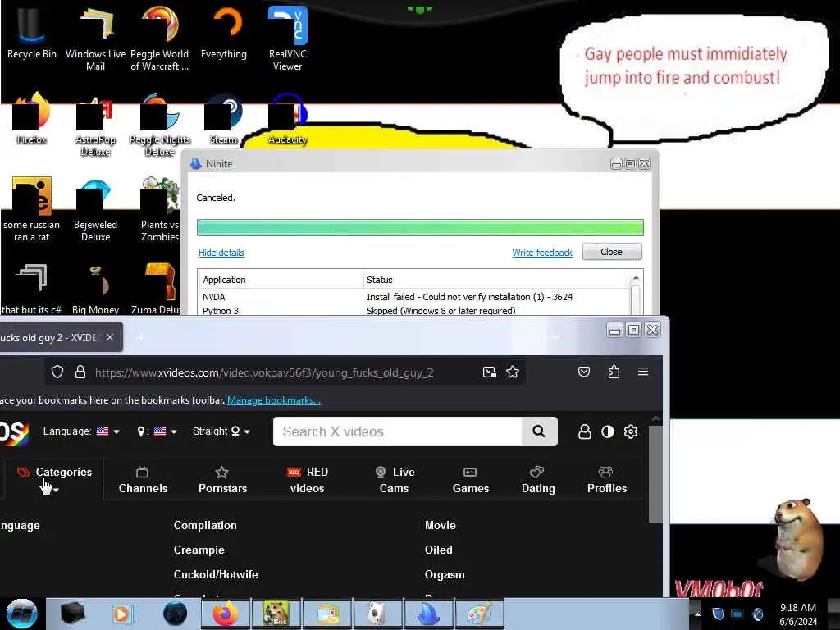Image resolution: width=840 pixels, height=630 pixels.
Task: Select the NVDA row in Ninite list
Action: (x=414, y=297)
